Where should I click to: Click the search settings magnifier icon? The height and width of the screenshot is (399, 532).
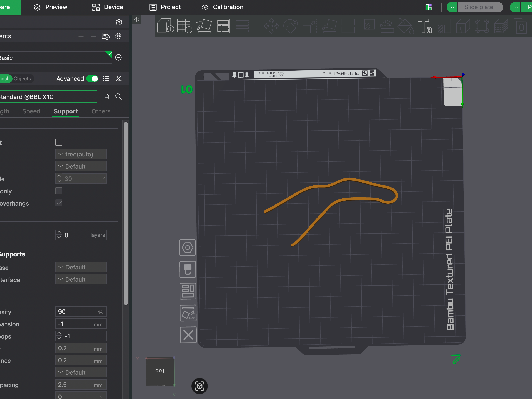pyautogui.click(x=119, y=97)
